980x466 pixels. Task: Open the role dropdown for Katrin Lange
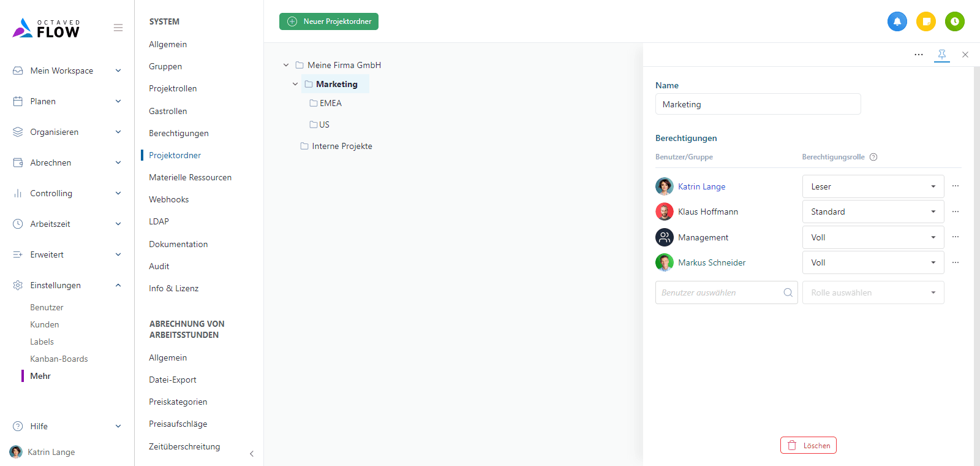(872, 186)
